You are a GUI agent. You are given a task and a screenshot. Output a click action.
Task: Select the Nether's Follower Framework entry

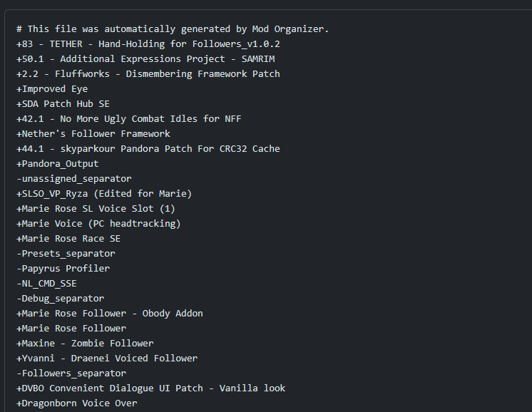(93, 133)
